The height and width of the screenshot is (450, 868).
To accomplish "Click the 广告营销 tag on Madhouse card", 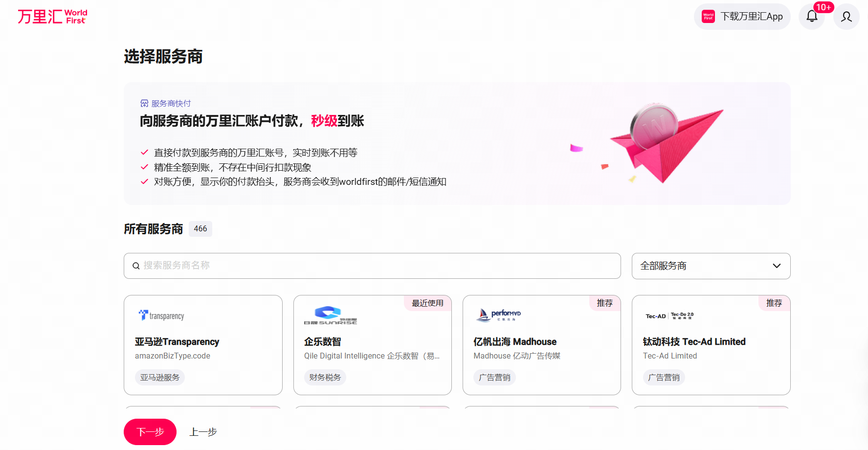I will pyautogui.click(x=494, y=378).
